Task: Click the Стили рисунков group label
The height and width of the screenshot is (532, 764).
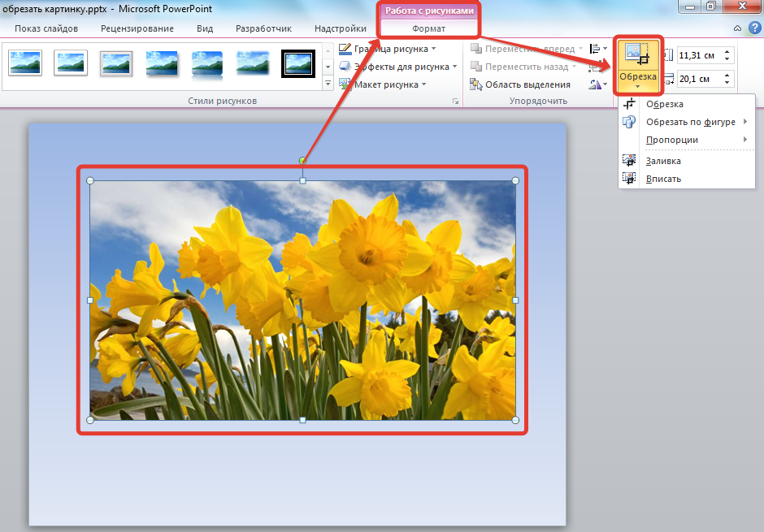Action: 222,102
